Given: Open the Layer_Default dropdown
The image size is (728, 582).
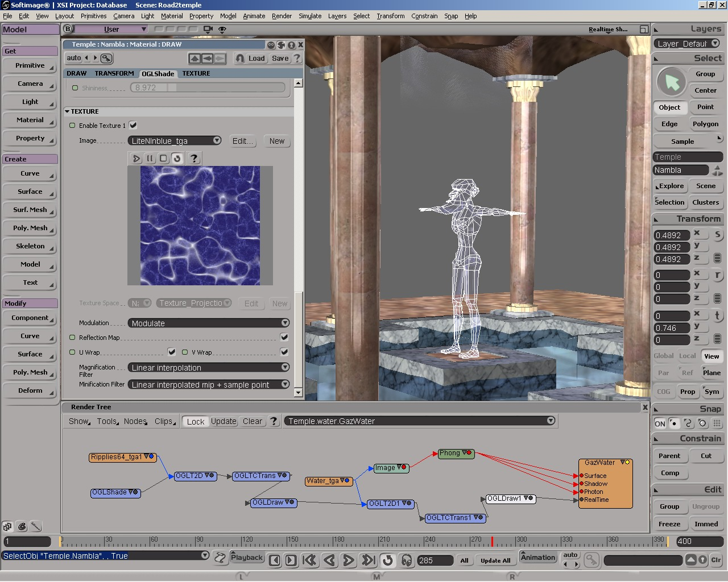Looking at the screenshot, I should point(688,43).
